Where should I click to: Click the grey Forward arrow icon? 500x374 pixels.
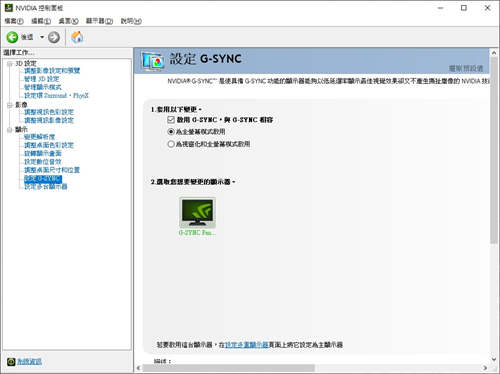tap(54, 37)
